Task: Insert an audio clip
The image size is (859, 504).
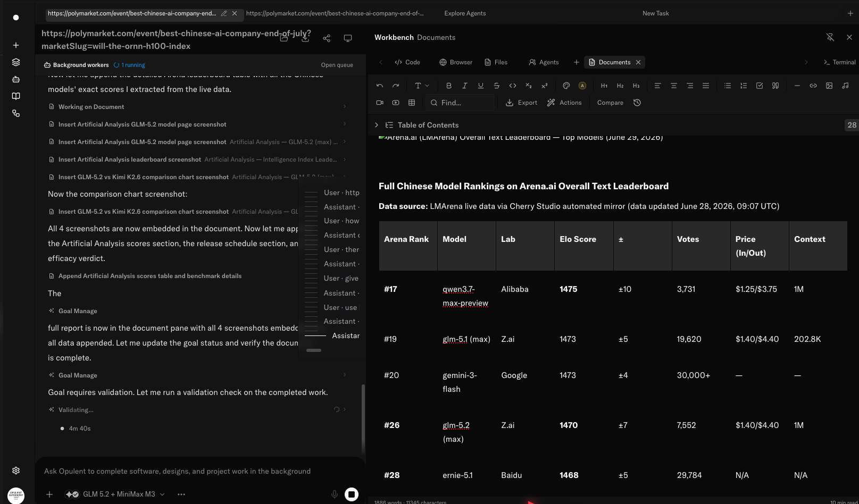Action: coord(845,86)
